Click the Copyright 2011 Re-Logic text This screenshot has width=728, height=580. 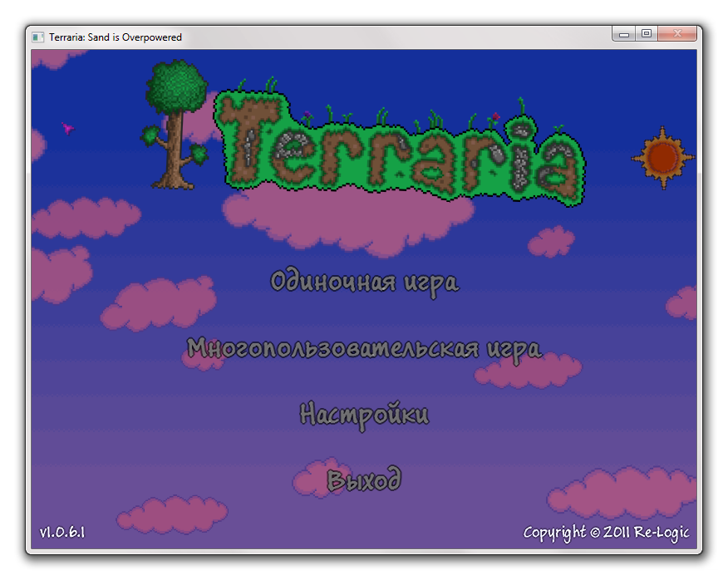606,533
